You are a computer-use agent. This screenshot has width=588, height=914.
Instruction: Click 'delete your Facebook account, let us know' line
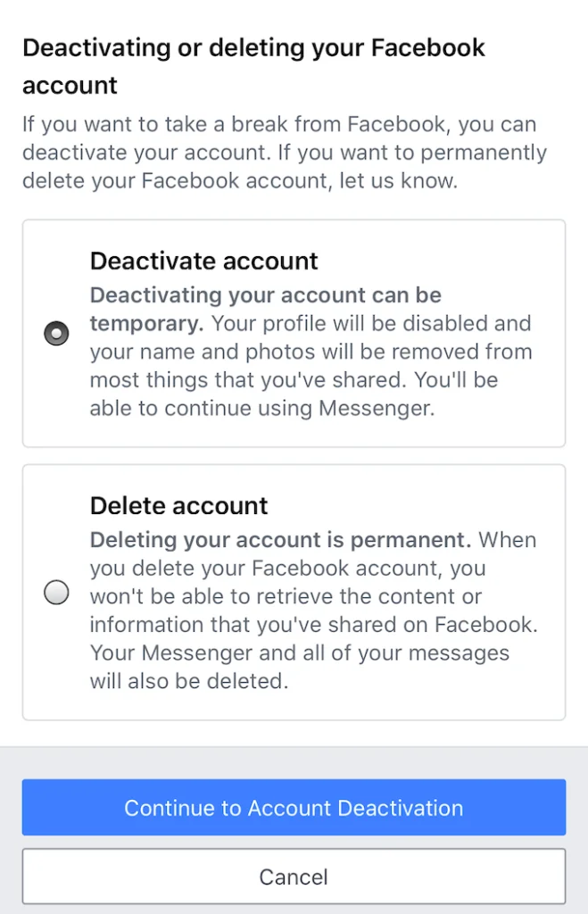point(240,180)
